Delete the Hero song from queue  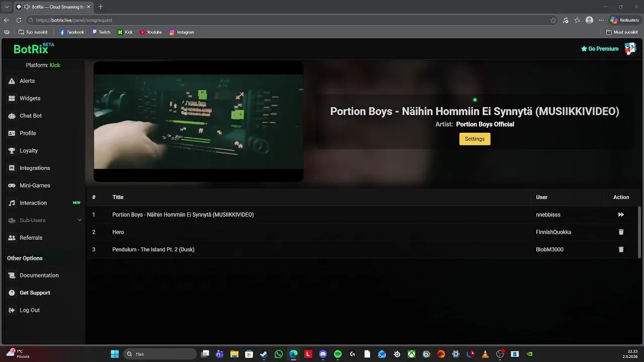[621, 232]
